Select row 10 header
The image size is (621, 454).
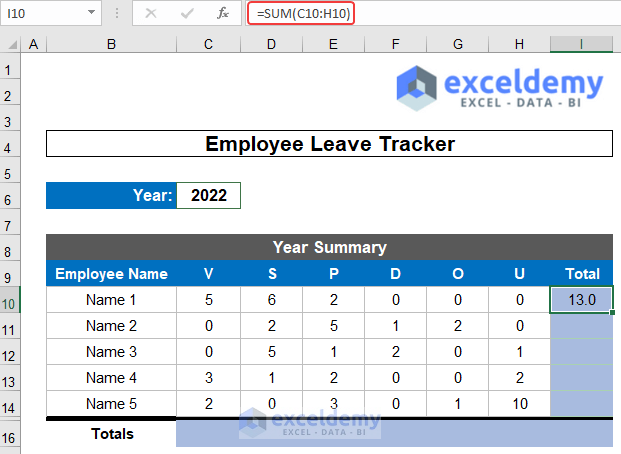[10, 300]
